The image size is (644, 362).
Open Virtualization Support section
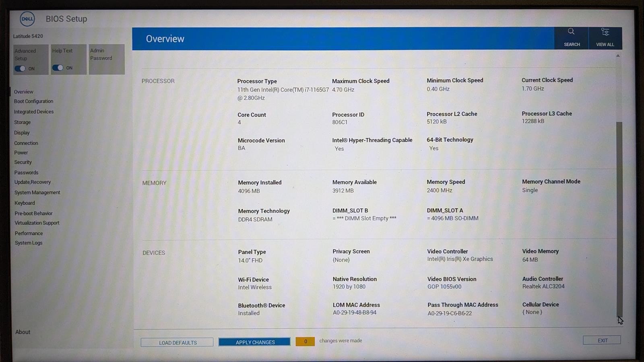pos(37,223)
